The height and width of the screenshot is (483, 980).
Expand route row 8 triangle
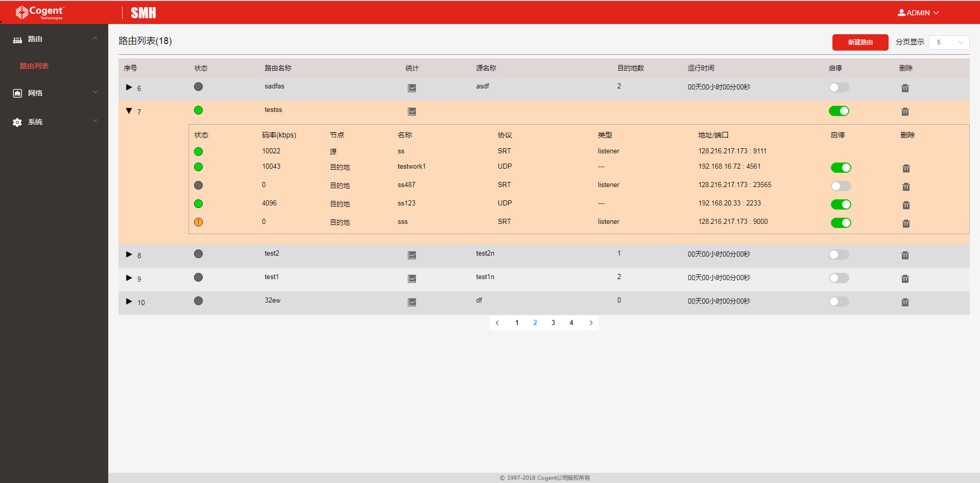click(129, 255)
